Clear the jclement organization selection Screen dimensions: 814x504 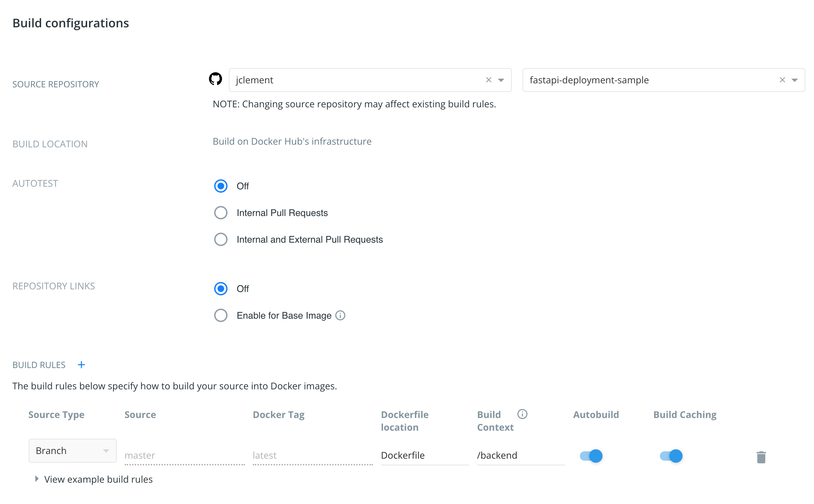coord(488,80)
